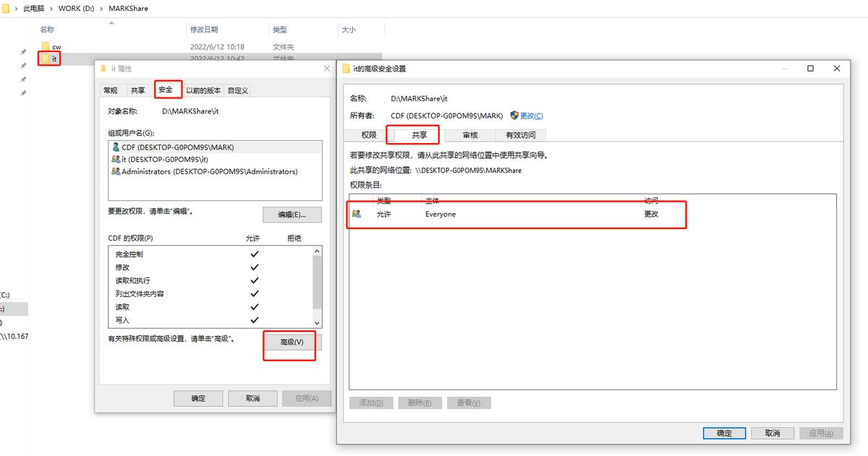The width and height of the screenshot is (868, 456).
Task: Switch to the 以前的版本 tab
Action: [205, 90]
